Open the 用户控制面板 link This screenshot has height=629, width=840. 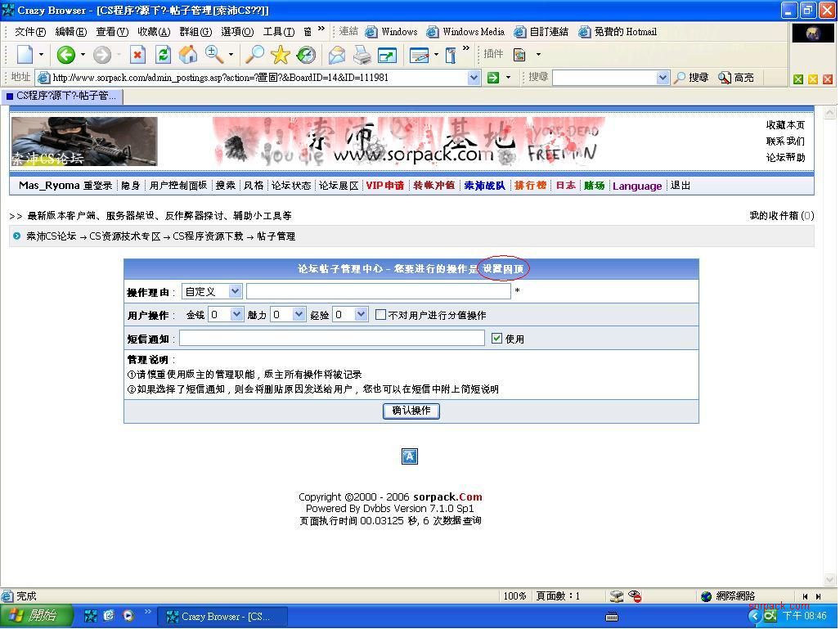(178, 186)
